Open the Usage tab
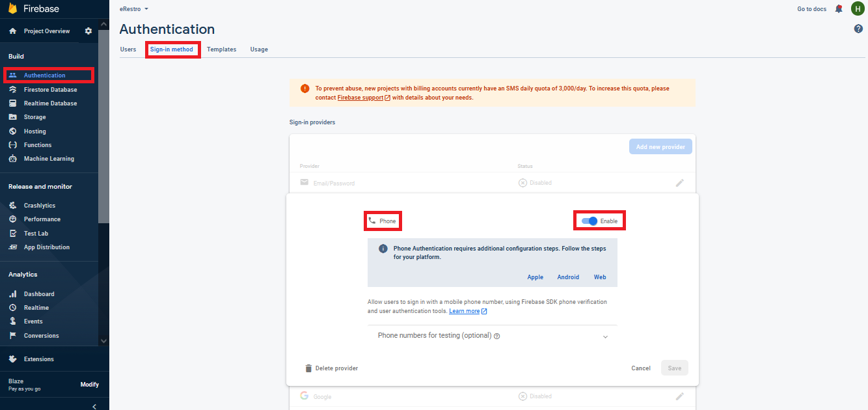 [x=259, y=49]
